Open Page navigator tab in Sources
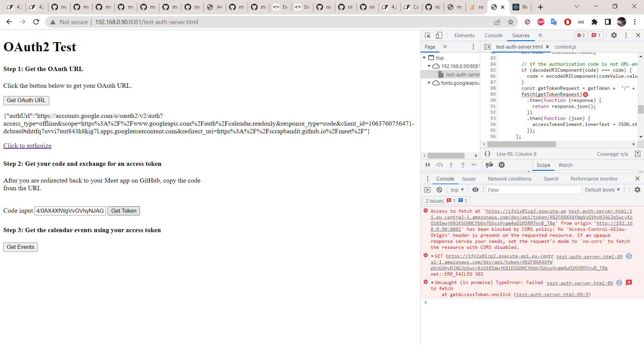Screen dimensions: 644x345 (430, 47)
